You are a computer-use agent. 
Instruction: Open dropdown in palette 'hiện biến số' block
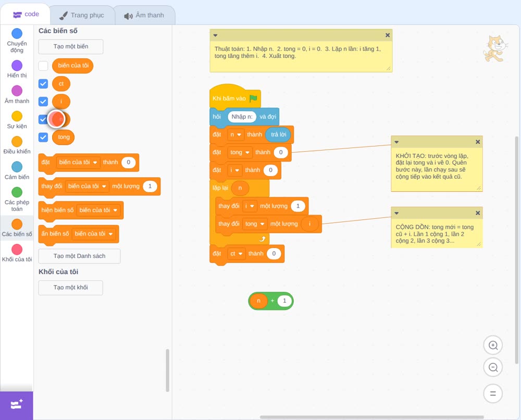[98, 211]
